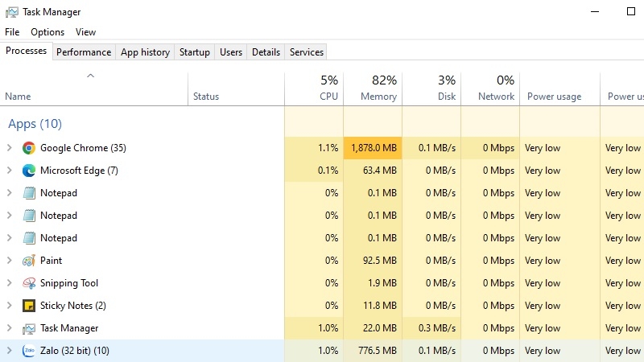Screen dimensions: 644x362
Task: Select the Paint app icon
Action: tap(29, 261)
